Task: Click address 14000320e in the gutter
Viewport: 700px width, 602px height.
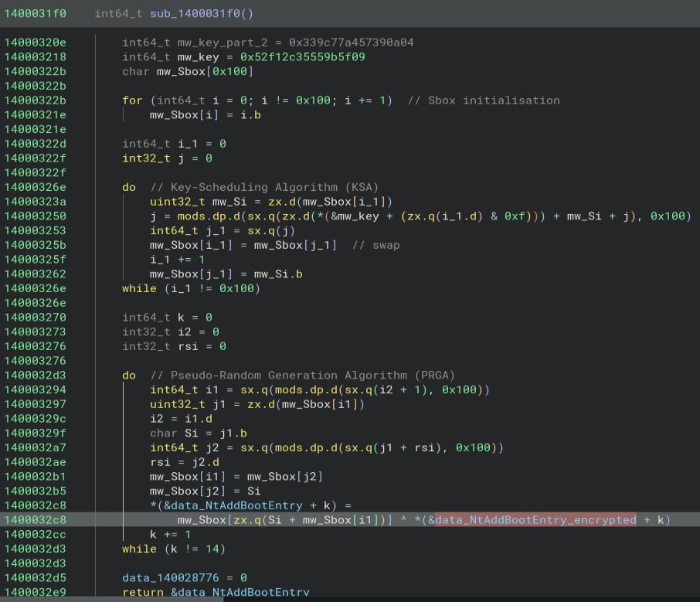Action: pos(36,43)
